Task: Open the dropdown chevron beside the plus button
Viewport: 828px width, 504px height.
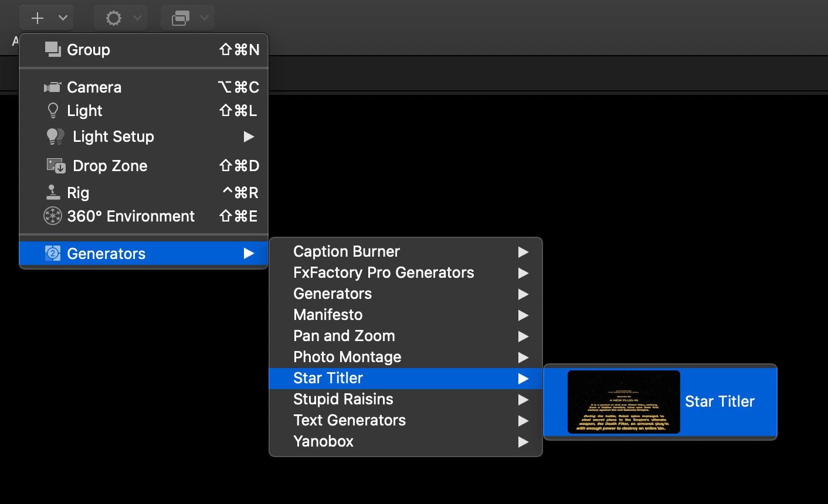Action: [x=63, y=18]
